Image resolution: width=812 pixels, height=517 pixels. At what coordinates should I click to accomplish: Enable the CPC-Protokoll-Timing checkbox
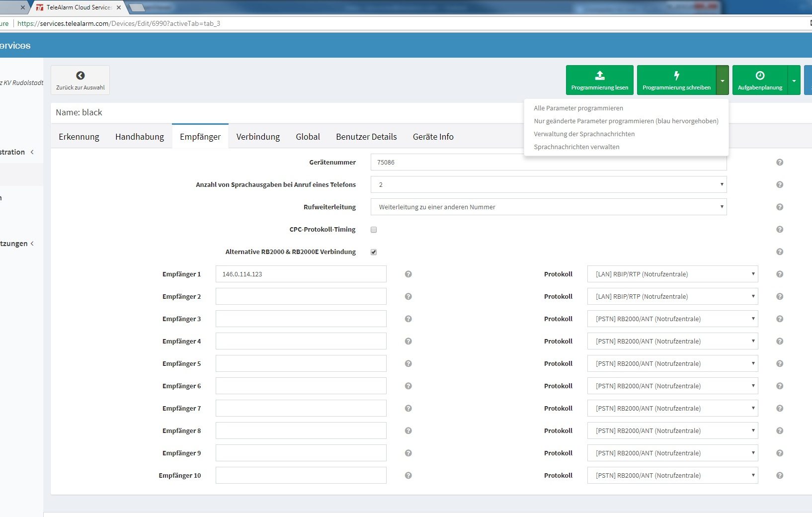(374, 229)
